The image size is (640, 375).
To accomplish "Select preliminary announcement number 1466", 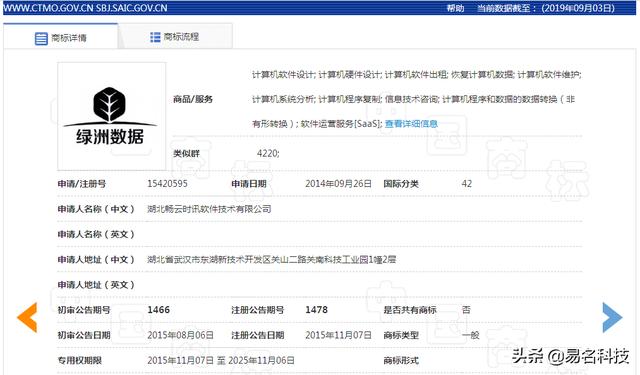I will (x=158, y=310).
